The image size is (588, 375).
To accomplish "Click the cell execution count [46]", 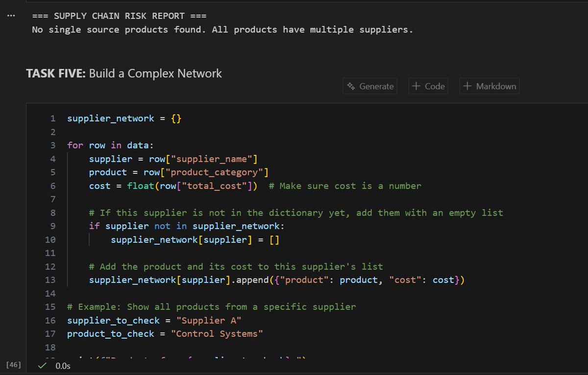I will click(x=13, y=365).
